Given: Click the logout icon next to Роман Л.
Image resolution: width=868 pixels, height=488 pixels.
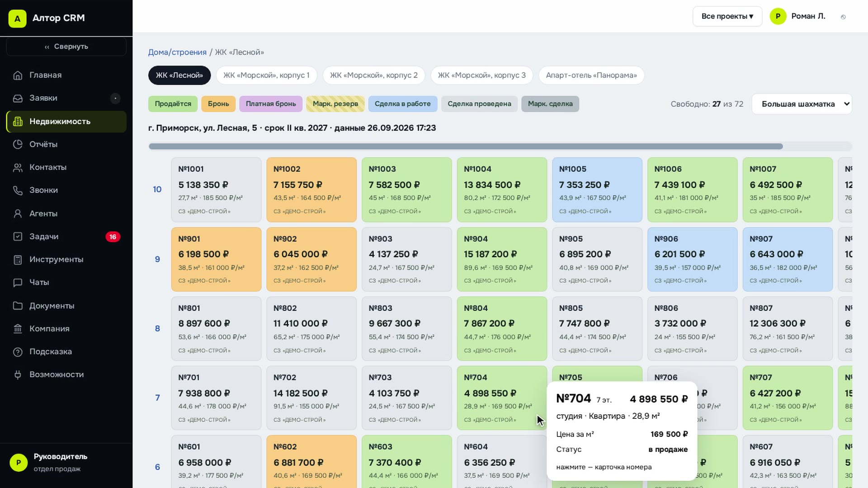Looking at the screenshot, I should pos(843,17).
